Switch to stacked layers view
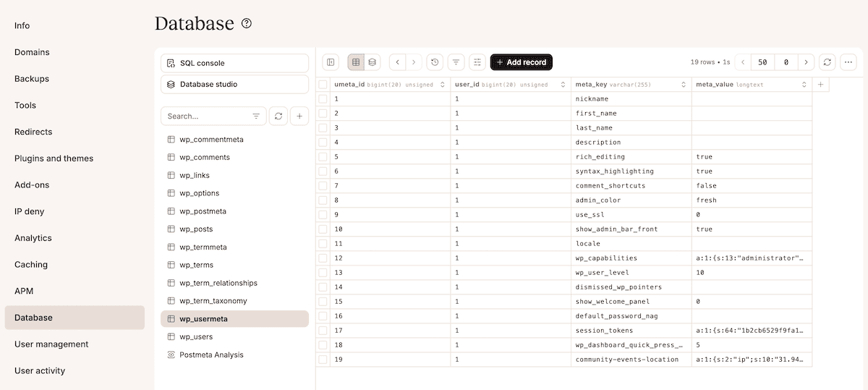Viewport: 868px width, 390px height. click(372, 62)
